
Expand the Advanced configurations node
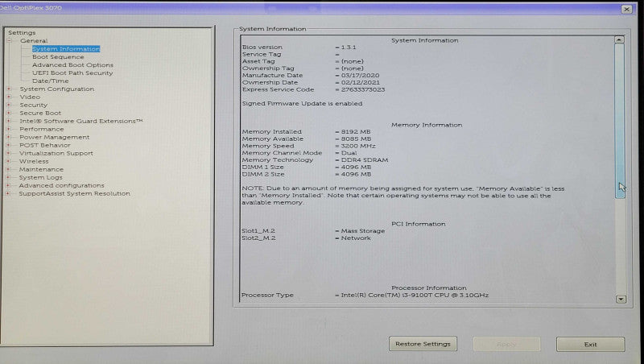pos(9,185)
